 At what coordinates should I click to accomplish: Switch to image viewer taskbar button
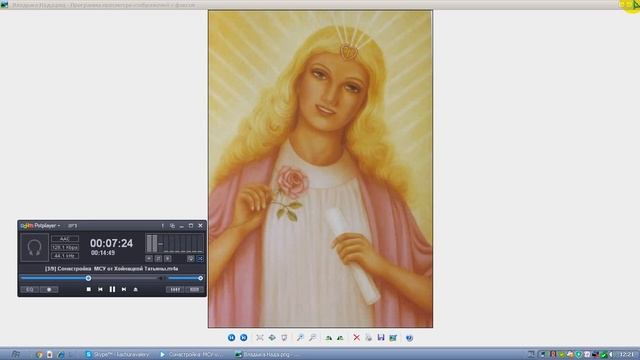pos(267,355)
